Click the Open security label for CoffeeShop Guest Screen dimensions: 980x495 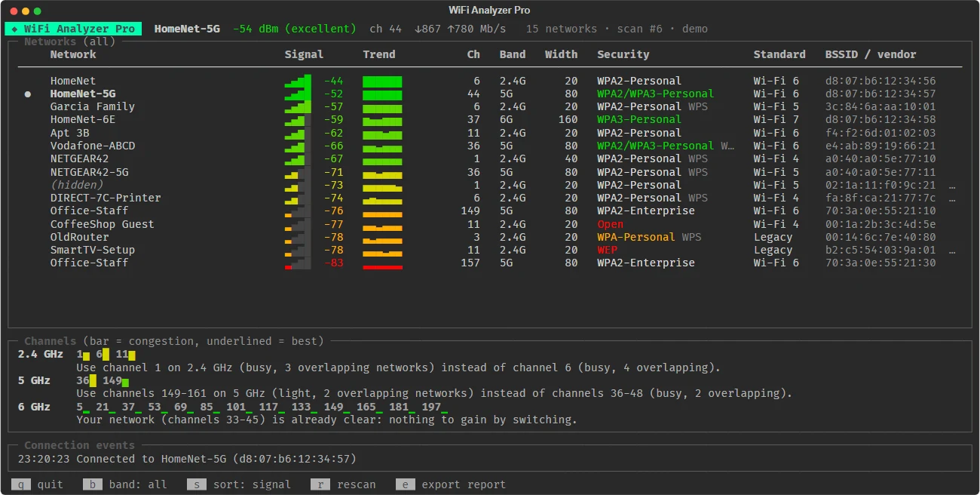tap(611, 224)
